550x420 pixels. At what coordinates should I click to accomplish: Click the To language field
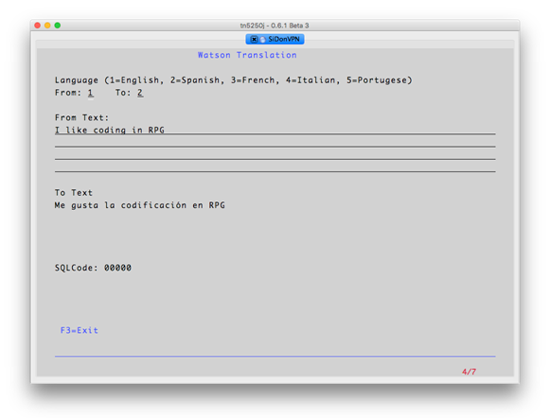(x=140, y=93)
